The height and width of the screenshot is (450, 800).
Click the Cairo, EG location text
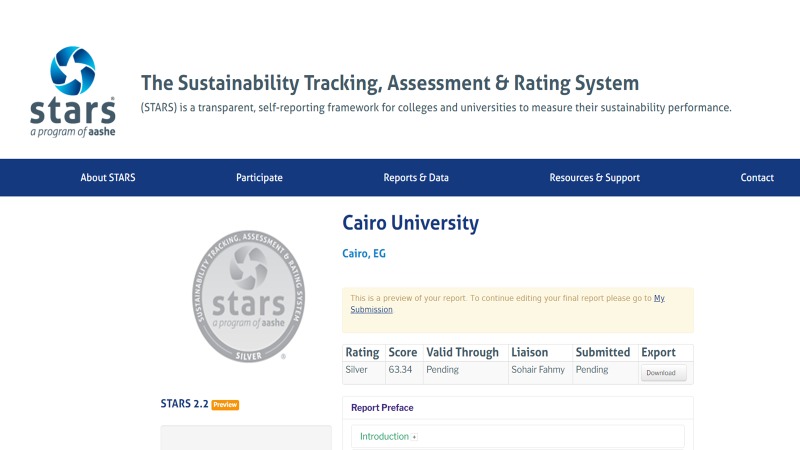pyautogui.click(x=364, y=254)
